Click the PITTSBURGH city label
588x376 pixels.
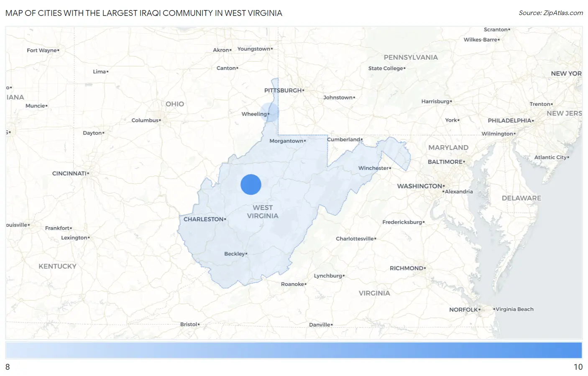[283, 90]
